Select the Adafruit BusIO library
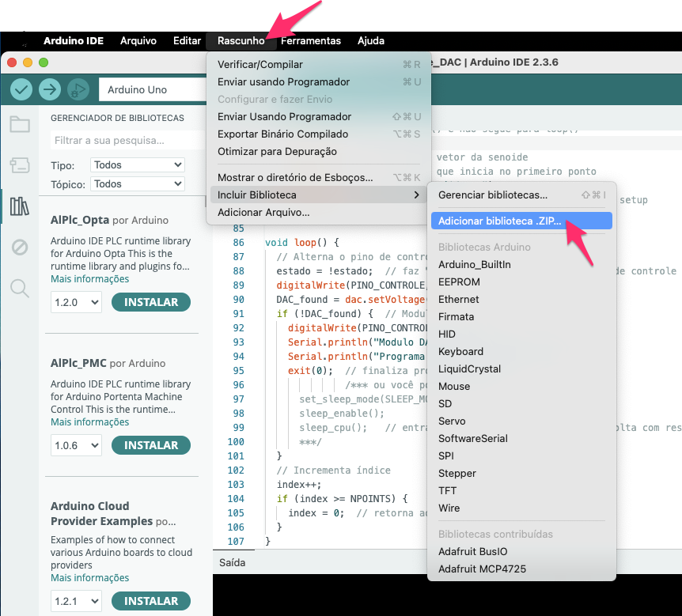The image size is (682, 616). click(x=521, y=551)
